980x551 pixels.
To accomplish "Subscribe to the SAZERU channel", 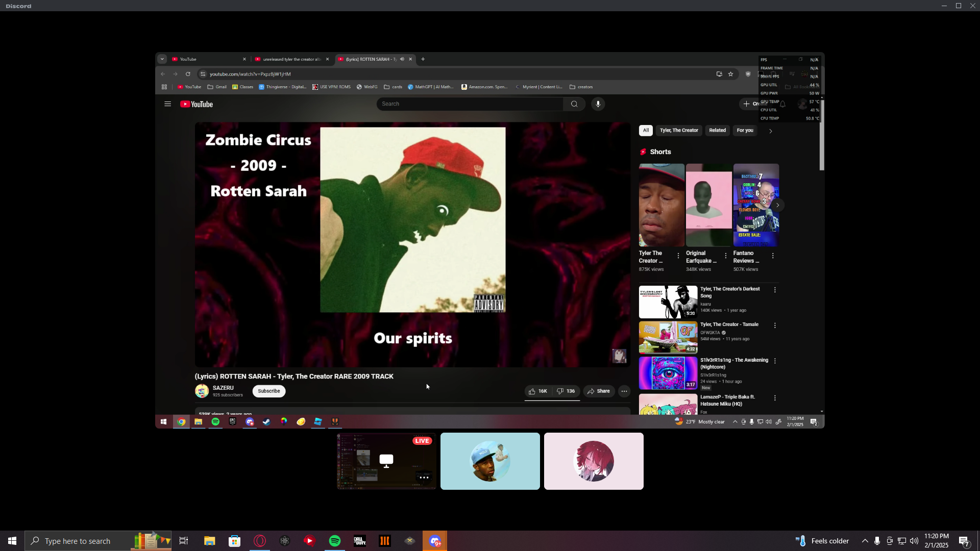I will [268, 391].
